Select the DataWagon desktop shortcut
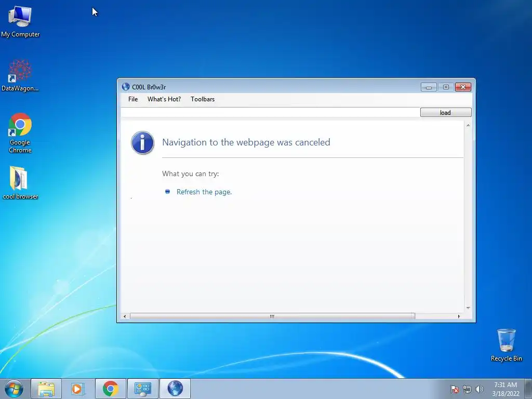This screenshot has width=532, height=399. pos(20,75)
